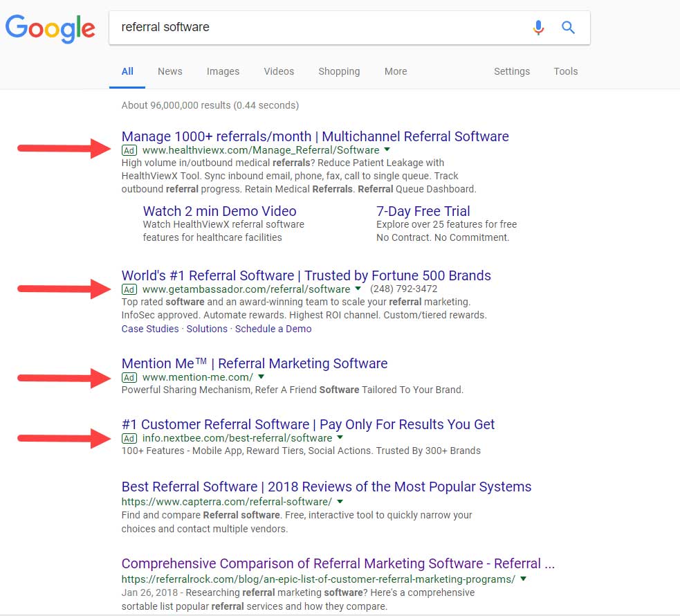Open search Tools
Image resolution: width=680 pixels, height=616 pixels.
point(565,71)
